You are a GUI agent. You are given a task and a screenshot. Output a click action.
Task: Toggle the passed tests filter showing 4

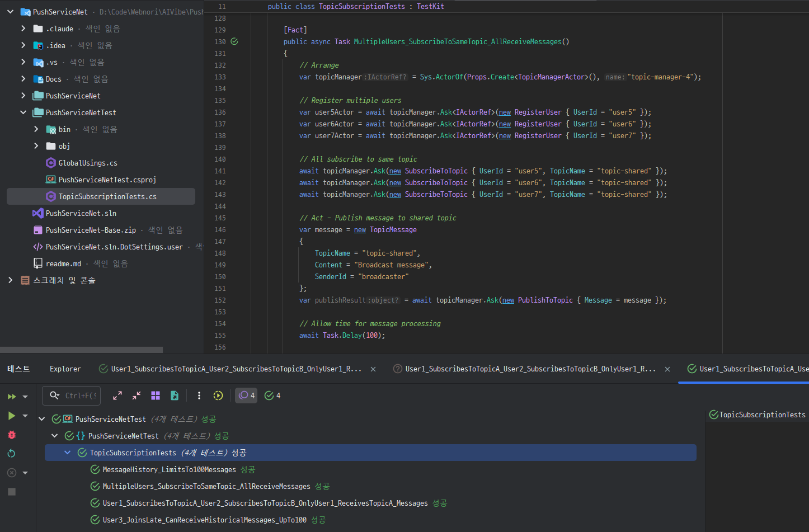click(272, 396)
